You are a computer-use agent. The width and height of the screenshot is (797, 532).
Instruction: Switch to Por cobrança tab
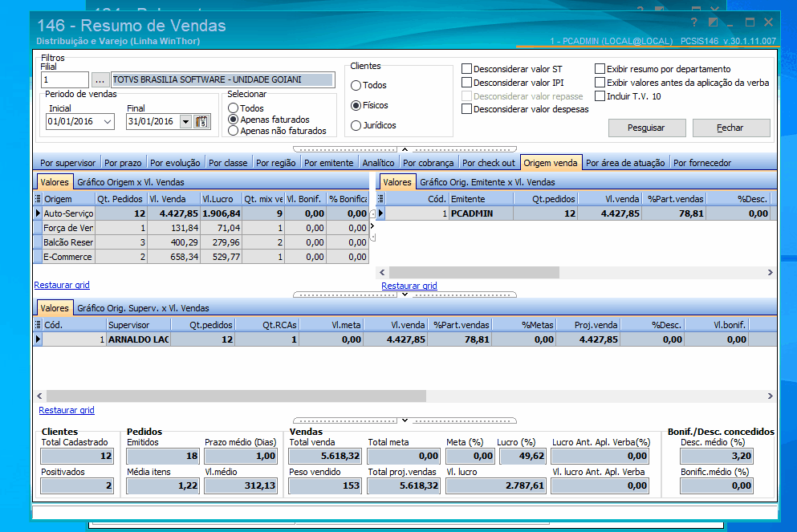428,163
